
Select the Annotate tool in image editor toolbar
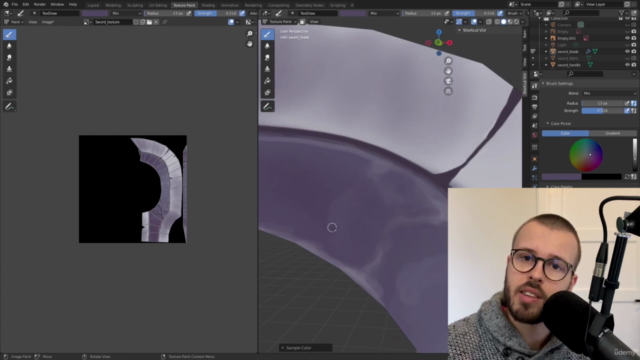coord(9,107)
